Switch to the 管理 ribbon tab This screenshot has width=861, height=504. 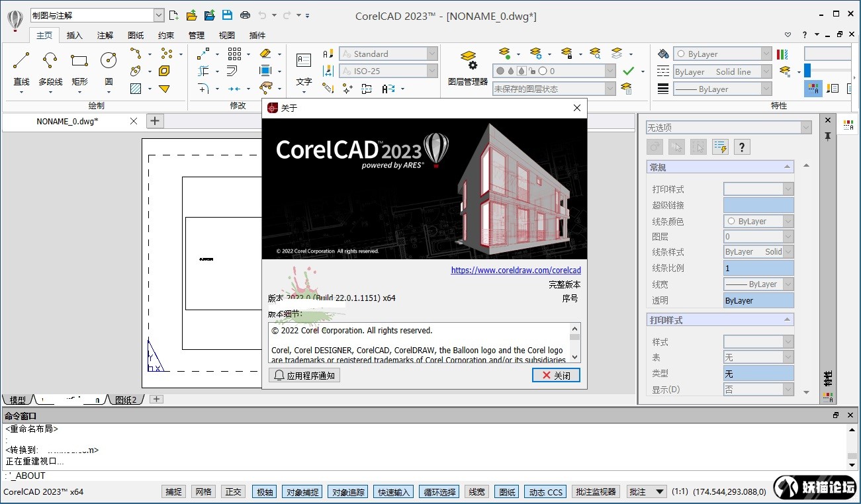pyautogui.click(x=197, y=35)
